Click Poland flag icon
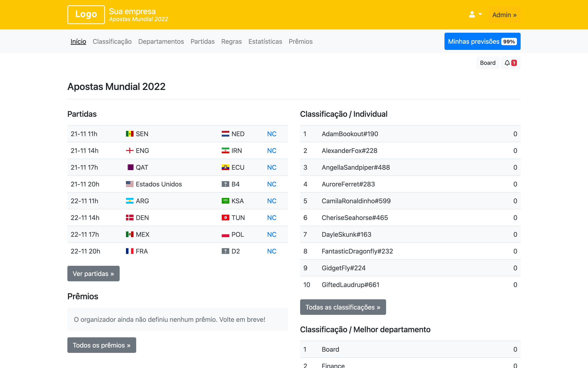This screenshot has width=588, height=368. 225,235
